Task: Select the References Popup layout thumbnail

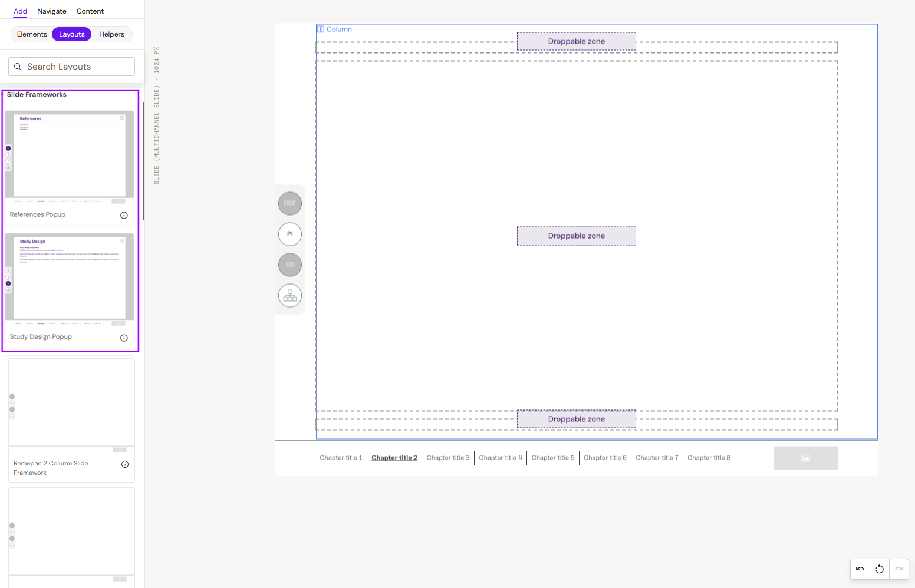Action: pyautogui.click(x=70, y=157)
